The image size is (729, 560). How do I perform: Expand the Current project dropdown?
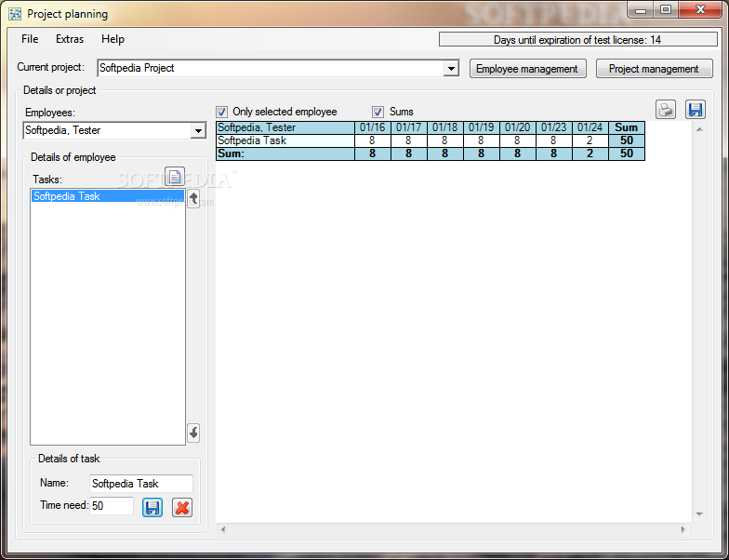(450, 69)
